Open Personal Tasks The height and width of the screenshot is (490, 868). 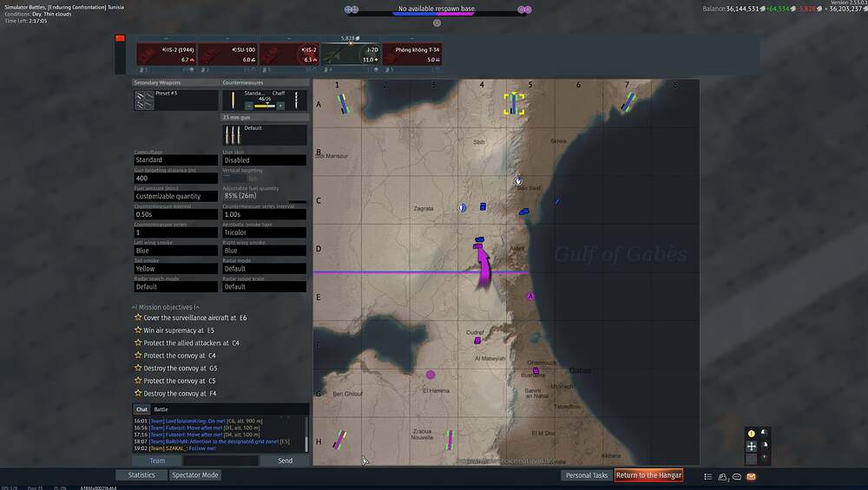[x=586, y=475]
